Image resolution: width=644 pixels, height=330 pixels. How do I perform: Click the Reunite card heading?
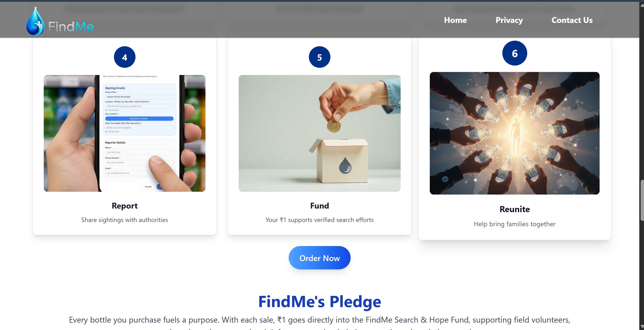[x=515, y=209]
